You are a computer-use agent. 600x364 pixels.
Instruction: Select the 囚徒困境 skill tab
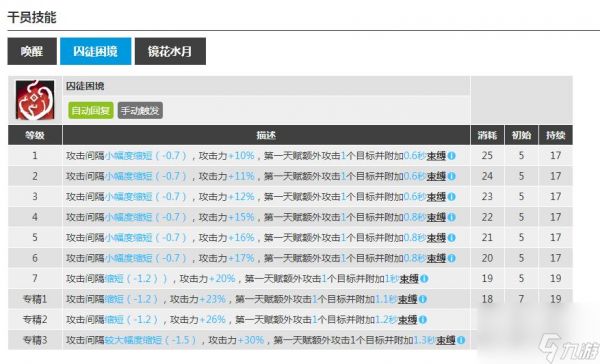[x=95, y=51]
